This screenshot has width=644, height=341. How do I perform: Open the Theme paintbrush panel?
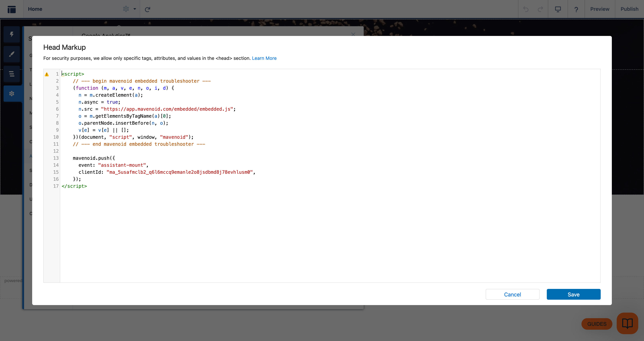coord(12,54)
